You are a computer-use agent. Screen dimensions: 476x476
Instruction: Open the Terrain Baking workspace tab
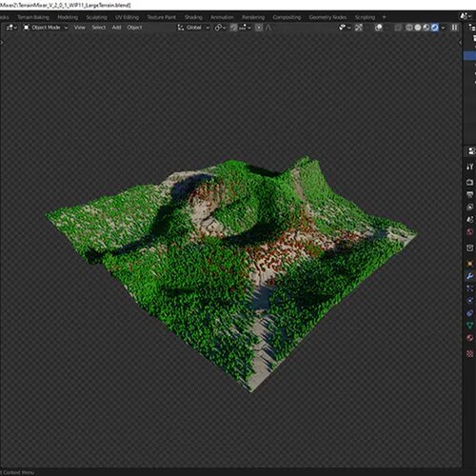[x=33, y=17]
